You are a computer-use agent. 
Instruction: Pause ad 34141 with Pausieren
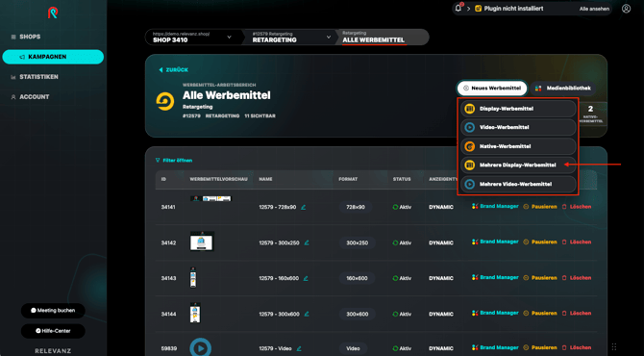click(x=540, y=206)
